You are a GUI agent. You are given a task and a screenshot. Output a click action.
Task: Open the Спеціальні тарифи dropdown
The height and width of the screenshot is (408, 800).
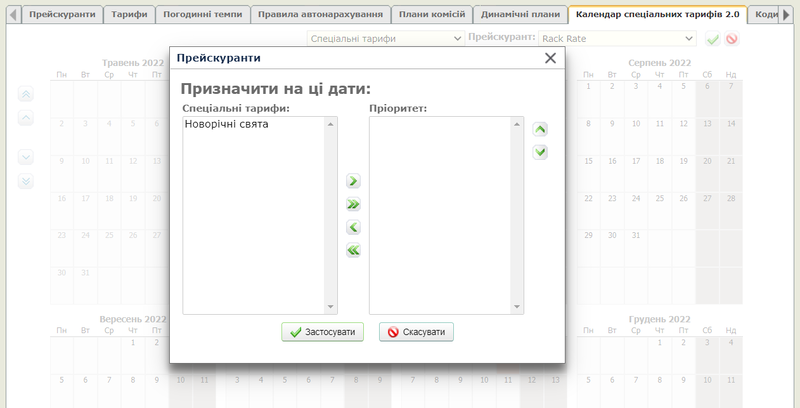[385, 38]
